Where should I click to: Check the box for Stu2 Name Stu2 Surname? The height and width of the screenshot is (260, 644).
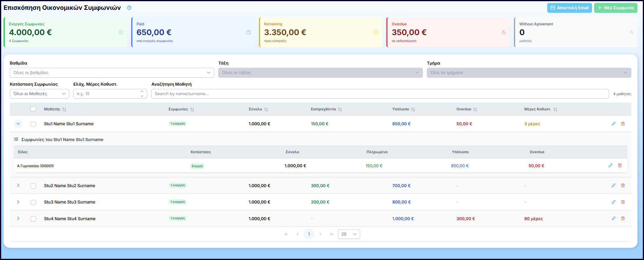click(x=33, y=186)
